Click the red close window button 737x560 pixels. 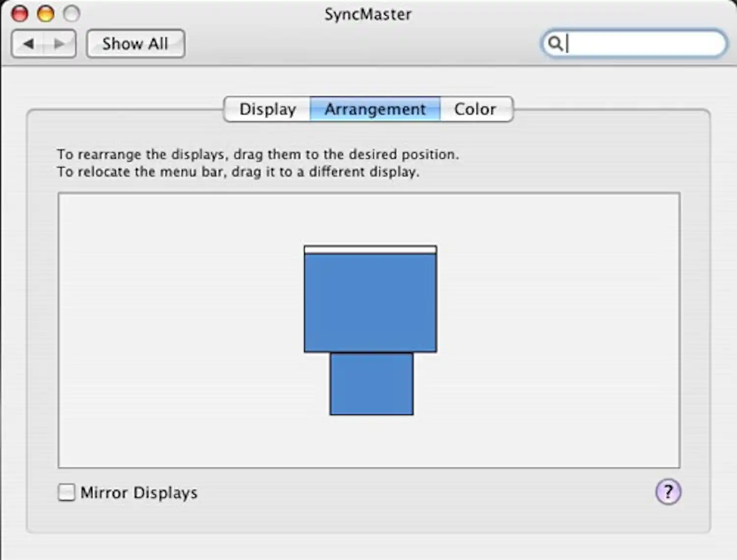tap(19, 13)
